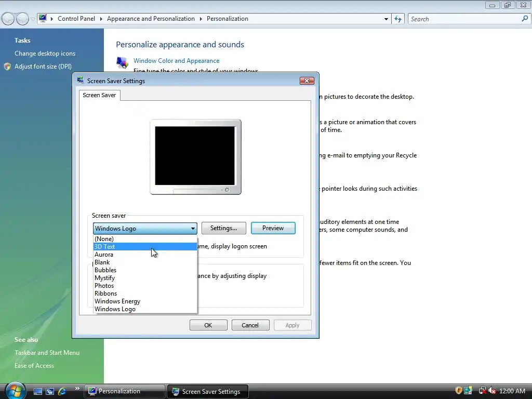Select Windows Energy from the list
This screenshot has width=532, height=399.
click(145, 301)
